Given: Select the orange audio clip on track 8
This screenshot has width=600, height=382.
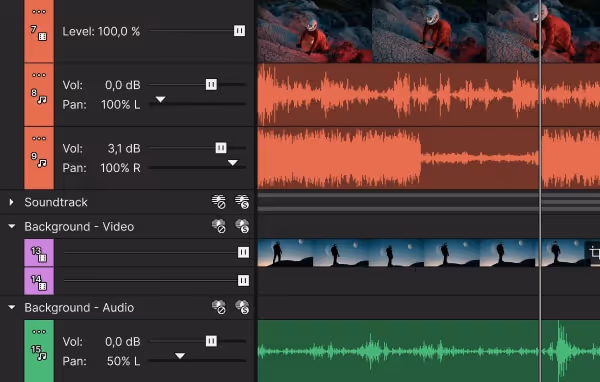Looking at the screenshot, I should pyautogui.click(x=429, y=95).
